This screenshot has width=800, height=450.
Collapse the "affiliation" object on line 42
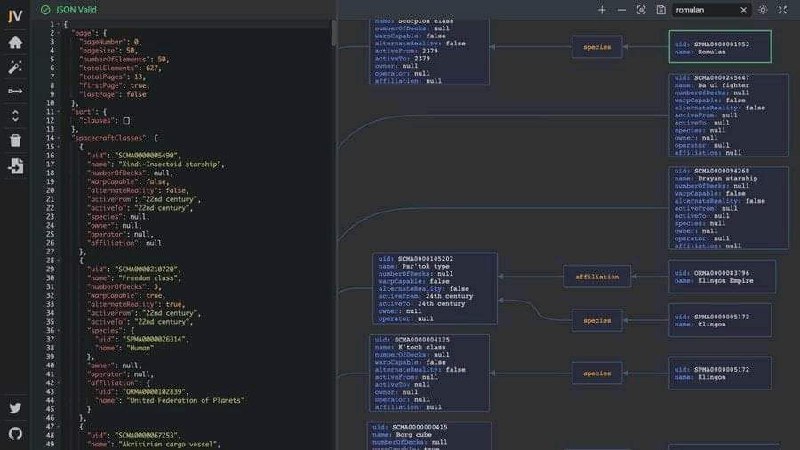[x=59, y=383]
